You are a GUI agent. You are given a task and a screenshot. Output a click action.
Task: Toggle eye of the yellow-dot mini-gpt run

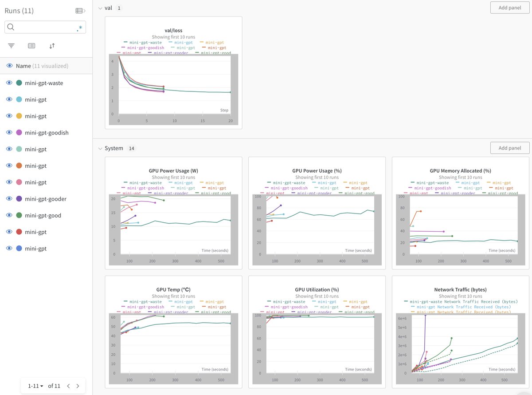click(x=9, y=116)
